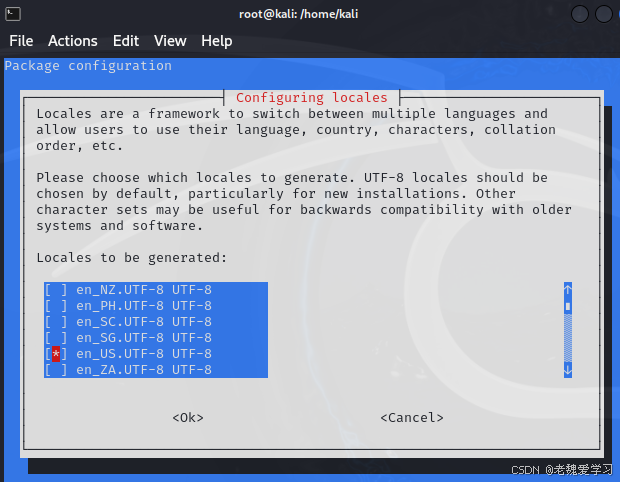Click the second round window control button
620x482 pixels.
click(x=604, y=14)
